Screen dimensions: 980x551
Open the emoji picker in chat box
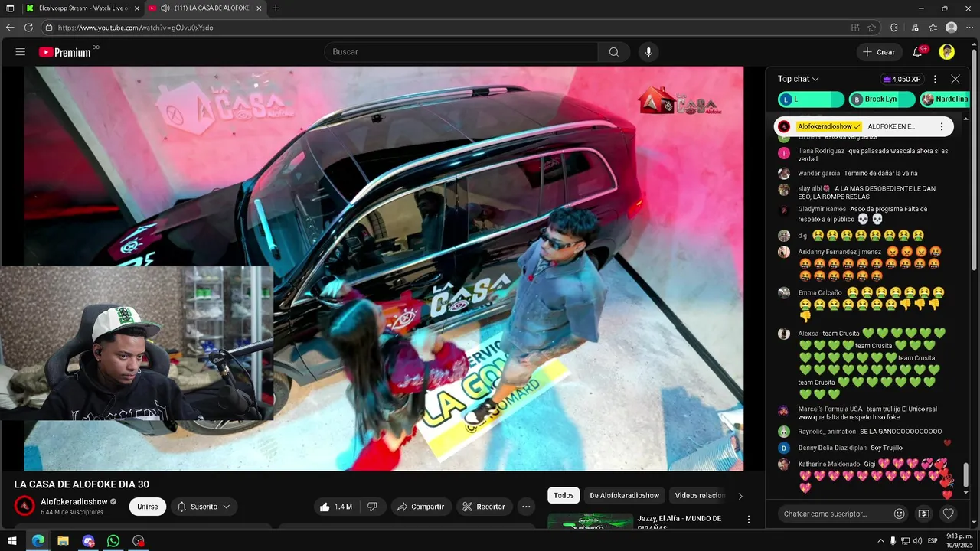click(x=900, y=514)
